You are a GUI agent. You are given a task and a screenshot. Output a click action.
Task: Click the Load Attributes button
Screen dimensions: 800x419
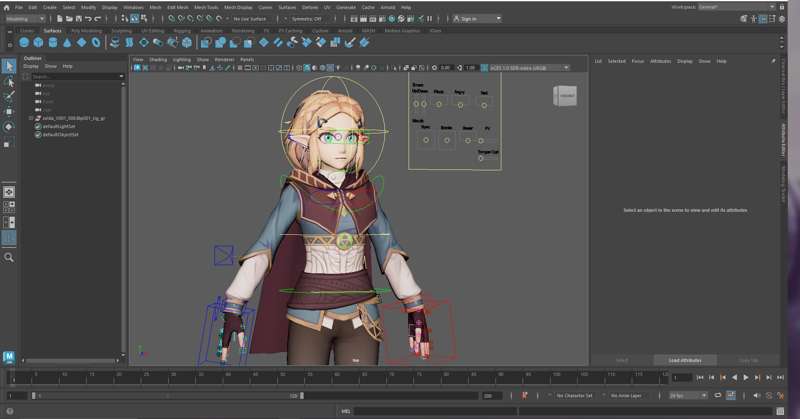point(685,360)
